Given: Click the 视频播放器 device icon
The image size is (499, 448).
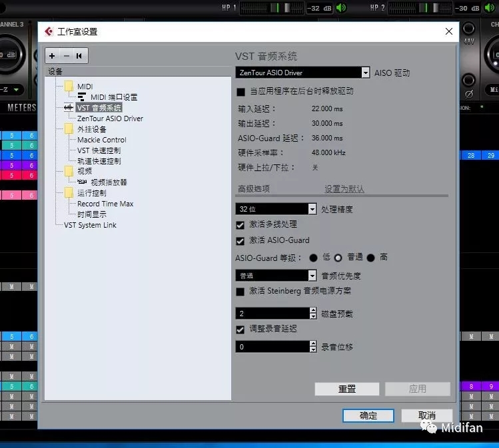Looking at the screenshot, I should (x=82, y=182).
